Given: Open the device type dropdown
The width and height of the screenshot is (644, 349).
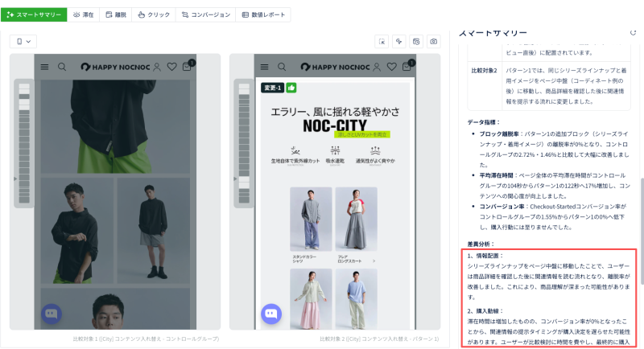Looking at the screenshot, I should coord(23,41).
